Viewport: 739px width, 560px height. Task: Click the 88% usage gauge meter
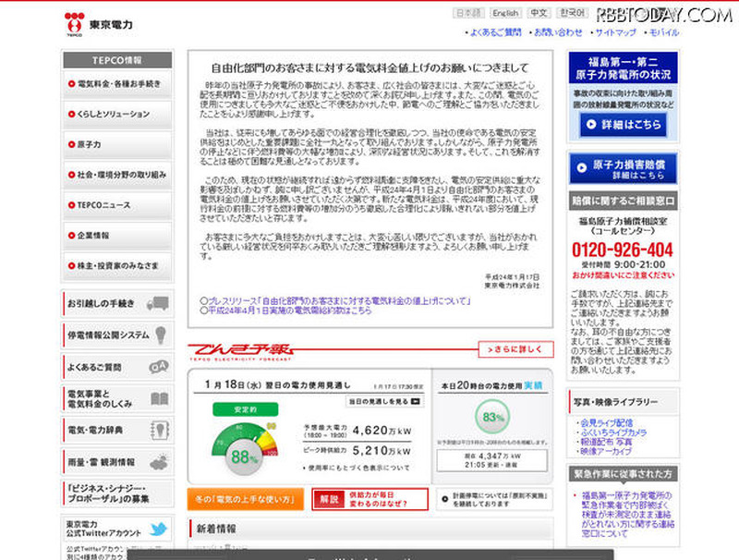245,446
